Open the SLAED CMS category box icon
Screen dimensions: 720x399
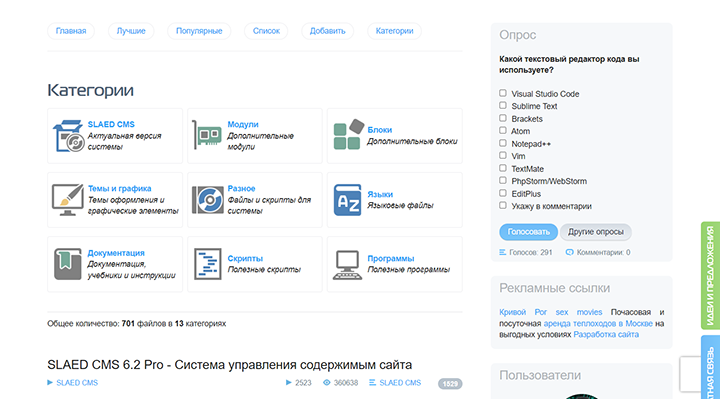[68, 136]
